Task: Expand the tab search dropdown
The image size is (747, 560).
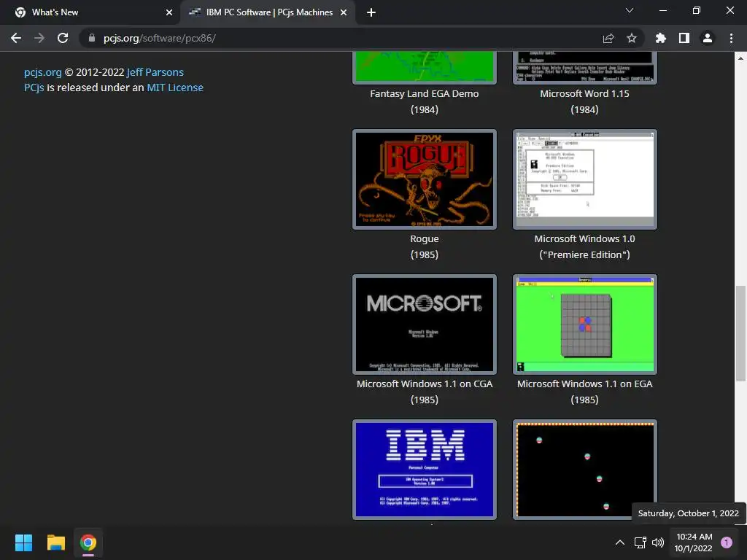Action: point(630,10)
